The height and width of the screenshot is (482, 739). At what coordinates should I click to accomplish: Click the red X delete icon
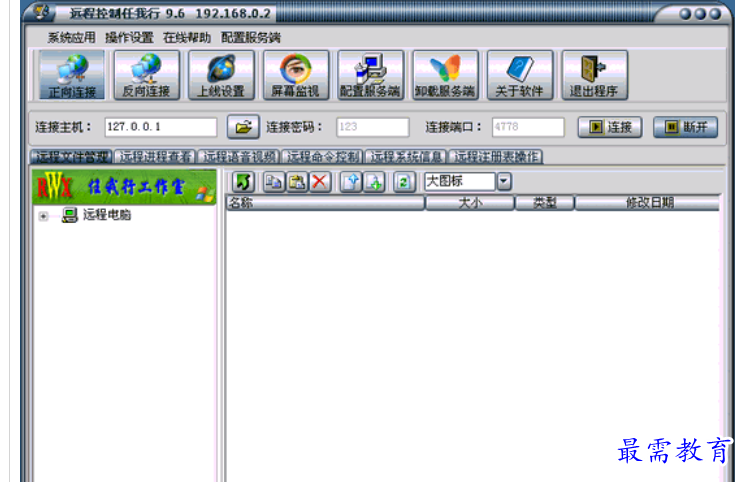[x=320, y=182]
